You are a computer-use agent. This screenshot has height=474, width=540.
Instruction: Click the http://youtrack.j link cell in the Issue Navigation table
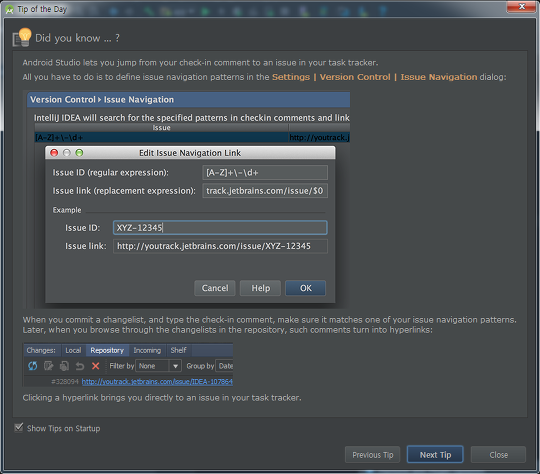319,137
